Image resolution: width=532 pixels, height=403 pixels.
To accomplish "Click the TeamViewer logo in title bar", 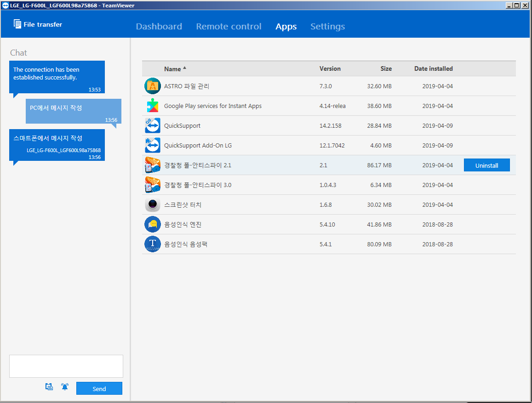I will pyautogui.click(x=6, y=6).
